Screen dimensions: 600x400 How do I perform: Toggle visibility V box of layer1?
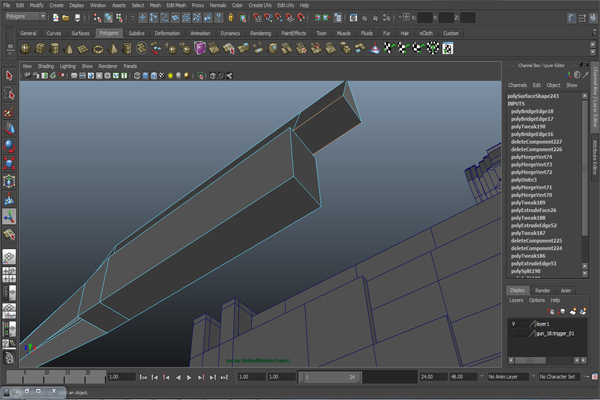tap(514, 324)
